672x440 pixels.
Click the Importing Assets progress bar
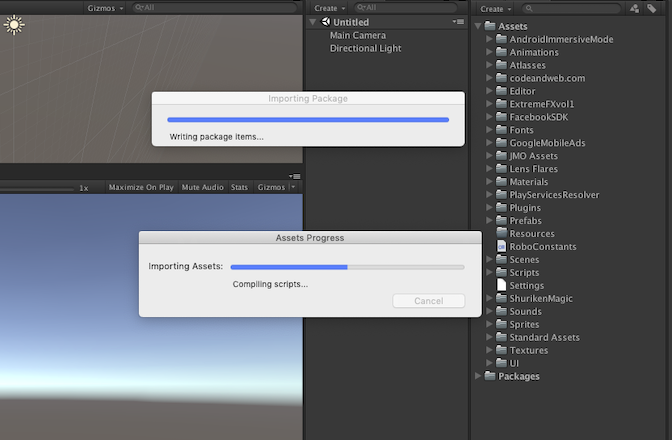pos(347,267)
